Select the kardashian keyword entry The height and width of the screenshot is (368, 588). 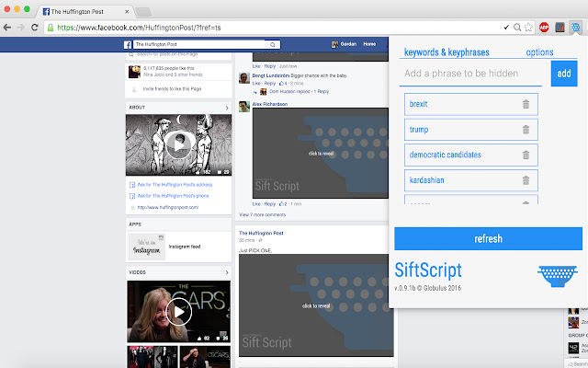coord(471,180)
